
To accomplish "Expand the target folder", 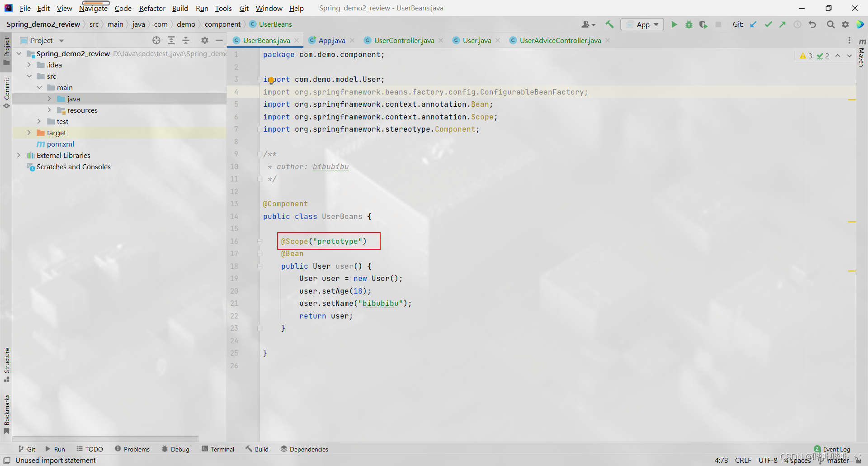I will [29, 133].
